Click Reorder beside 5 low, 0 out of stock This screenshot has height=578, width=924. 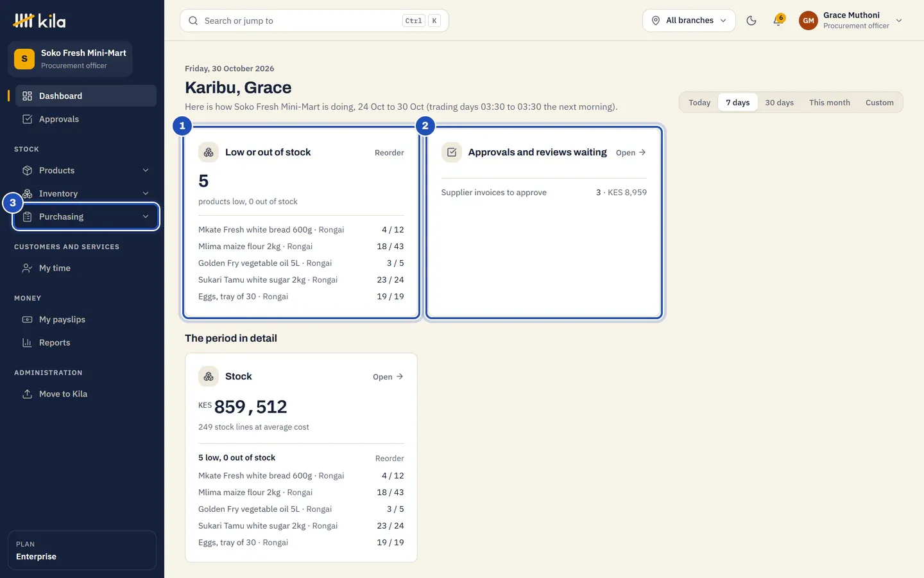[389, 459]
